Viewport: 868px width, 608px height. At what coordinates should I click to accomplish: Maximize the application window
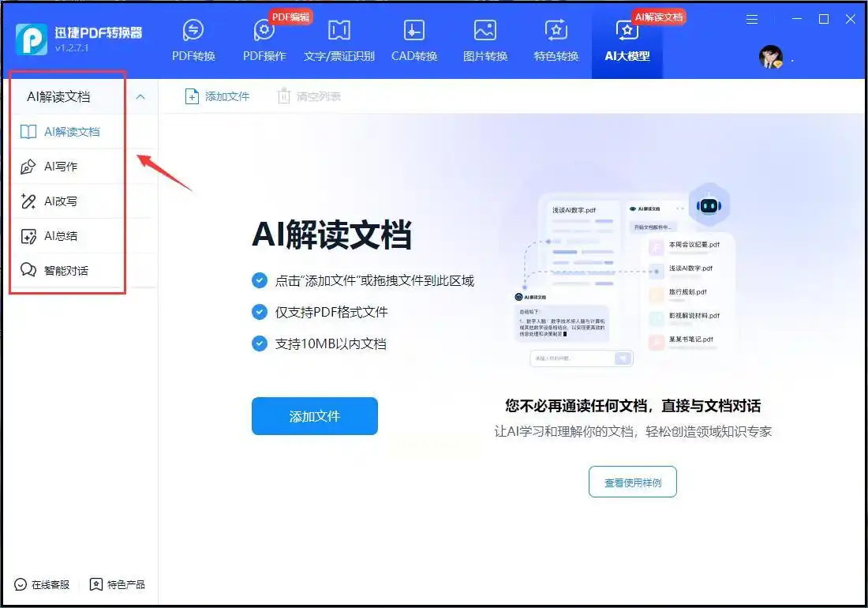pos(824,20)
